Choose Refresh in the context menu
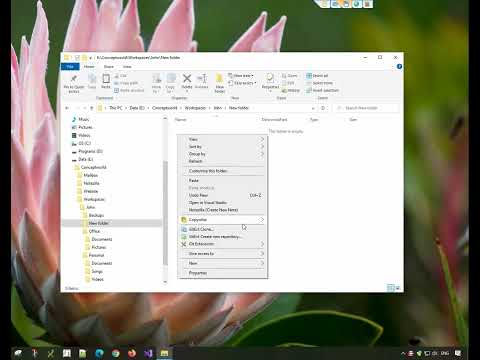This screenshot has width=480, height=360. pos(222,161)
